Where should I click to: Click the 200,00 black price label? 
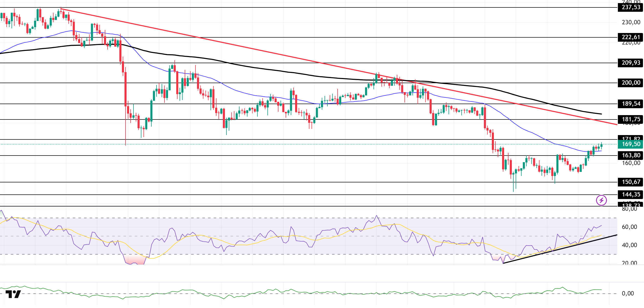631,83
